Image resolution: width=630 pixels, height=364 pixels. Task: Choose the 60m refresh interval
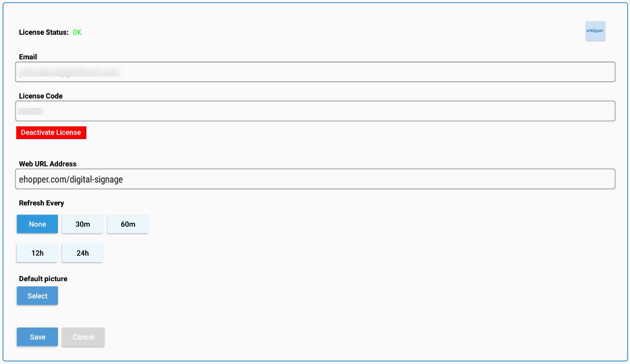[x=128, y=224]
